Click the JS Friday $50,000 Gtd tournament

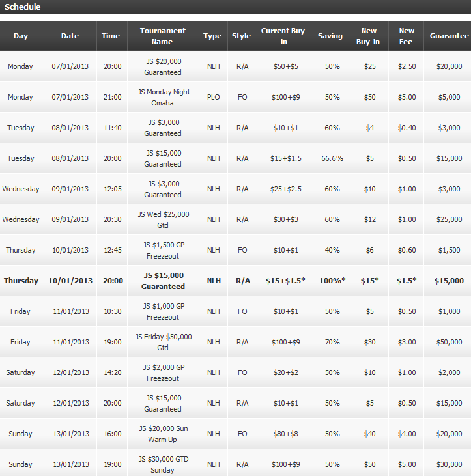[x=163, y=342]
